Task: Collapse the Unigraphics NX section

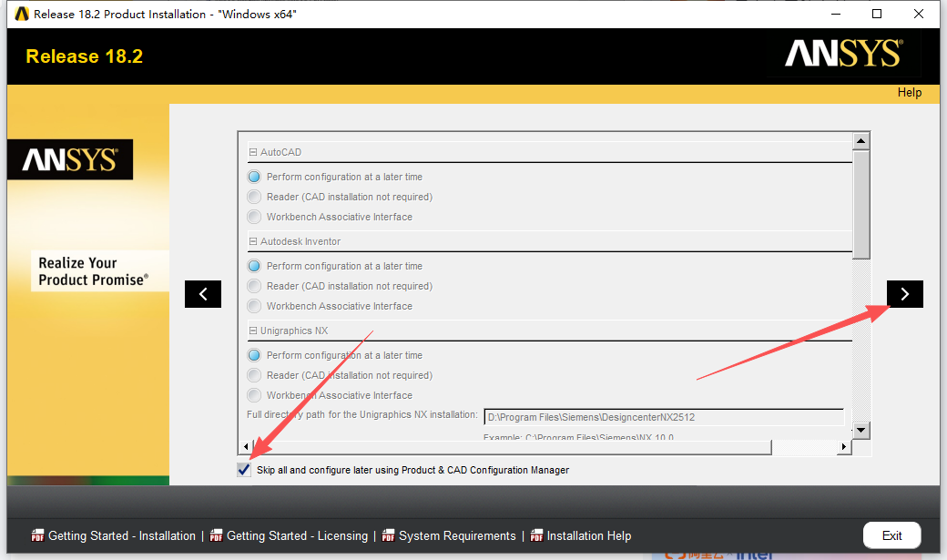Action: [252, 331]
